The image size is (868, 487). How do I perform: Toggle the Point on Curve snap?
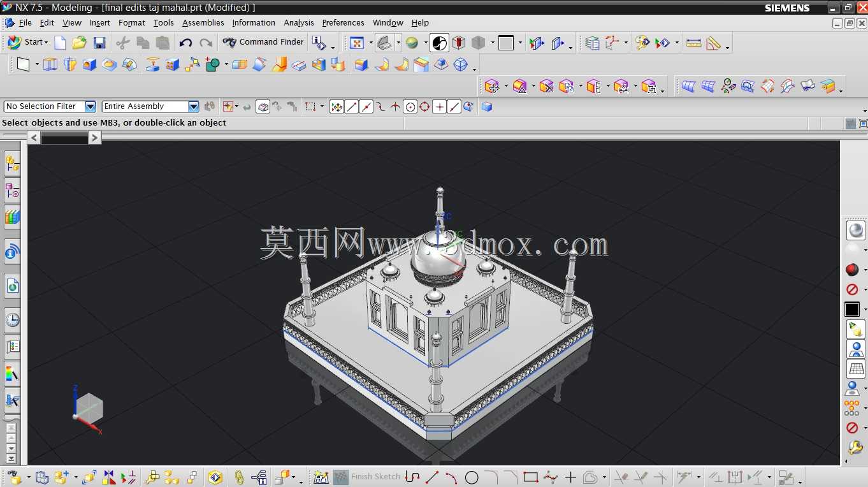454,107
